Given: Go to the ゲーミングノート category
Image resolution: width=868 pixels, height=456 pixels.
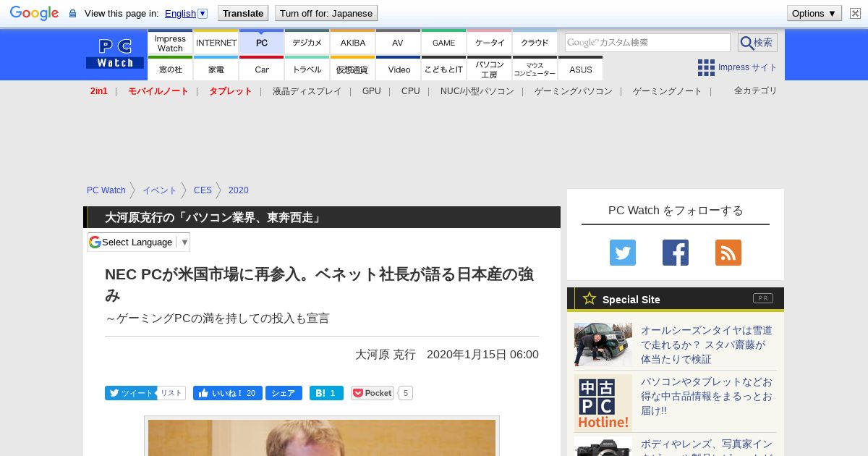Looking at the screenshot, I should pyautogui.click(x=668, y=91).
